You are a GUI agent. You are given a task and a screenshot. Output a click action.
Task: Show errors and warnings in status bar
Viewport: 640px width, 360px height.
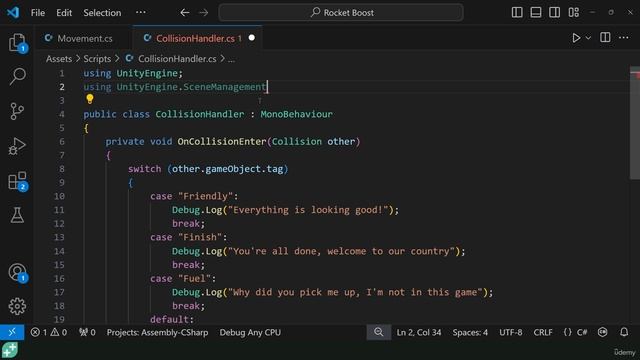click(x=49, y=332)
